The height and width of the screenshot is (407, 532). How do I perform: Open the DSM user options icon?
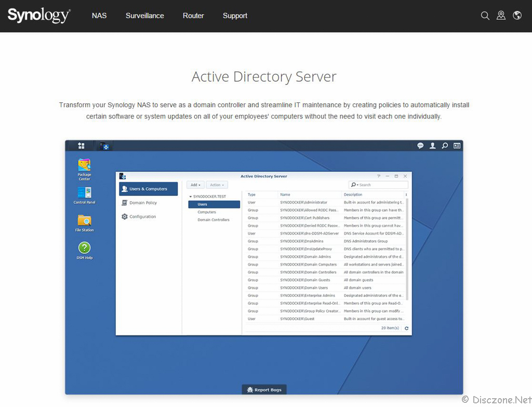(433, 146)
